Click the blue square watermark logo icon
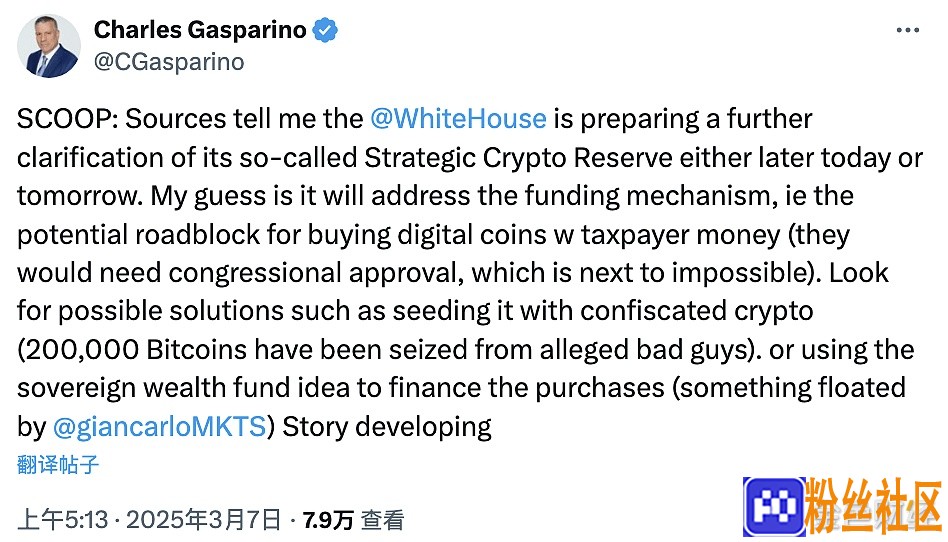Screen dimensions: 948x542 coord(774,507)
